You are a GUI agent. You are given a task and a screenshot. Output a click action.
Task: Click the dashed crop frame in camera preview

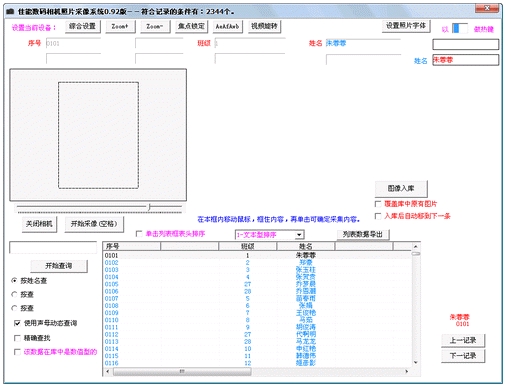click(x=98, y=135)
